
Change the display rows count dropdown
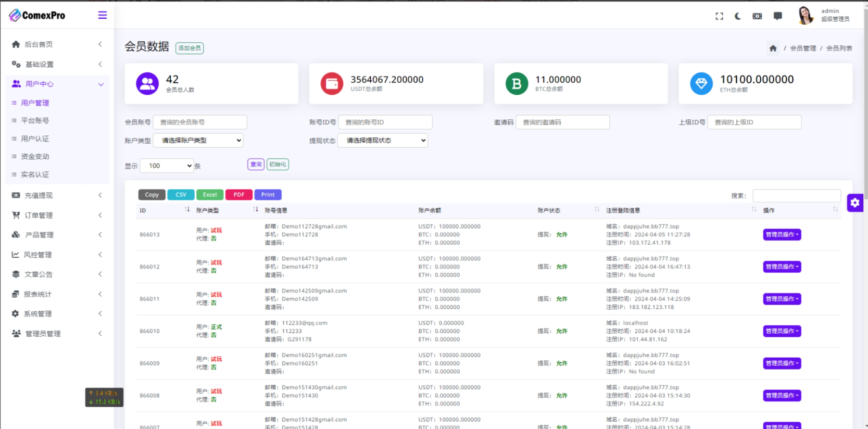167,166
